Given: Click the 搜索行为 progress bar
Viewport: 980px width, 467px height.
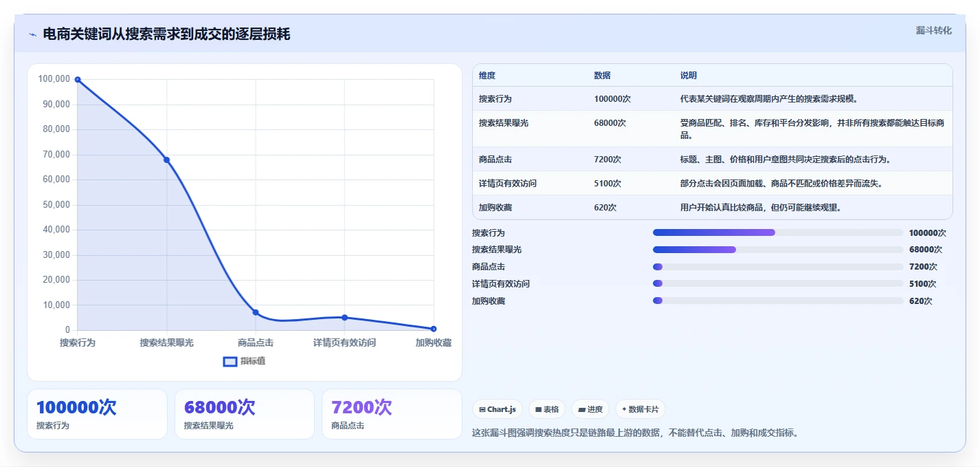Looking at the screenshot, I should click(778, 232).
